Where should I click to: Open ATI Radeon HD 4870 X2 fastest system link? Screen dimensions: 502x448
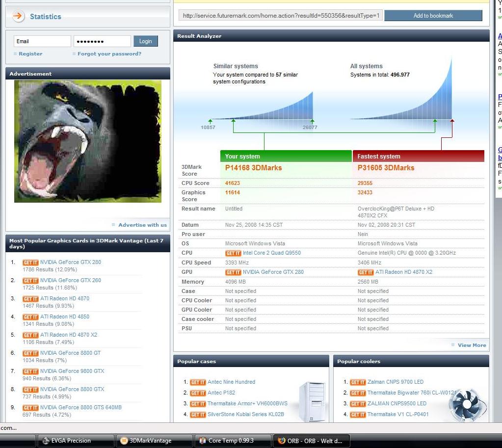coord(404,272)
